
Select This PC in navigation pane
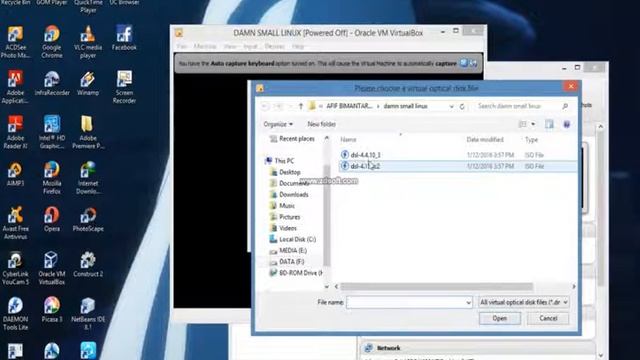pos(280,161)
